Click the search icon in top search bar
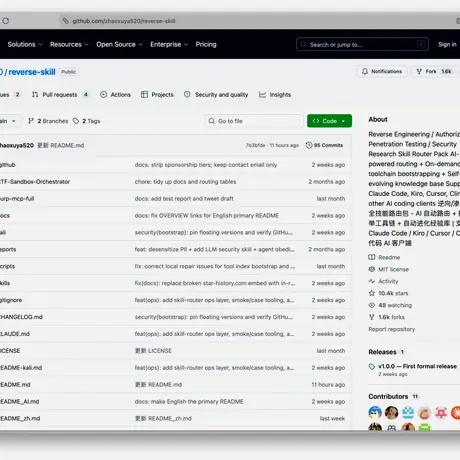 (x=303, y=44)
